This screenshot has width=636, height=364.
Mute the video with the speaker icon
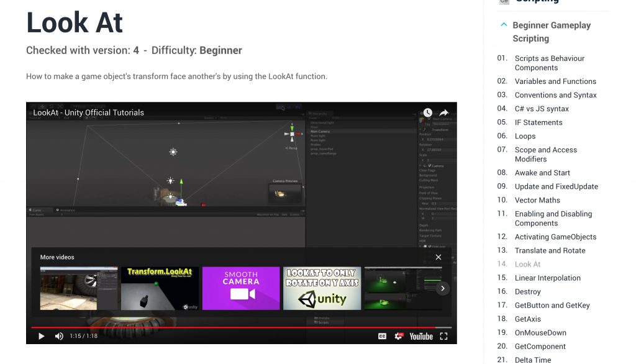tap(59, 336)
